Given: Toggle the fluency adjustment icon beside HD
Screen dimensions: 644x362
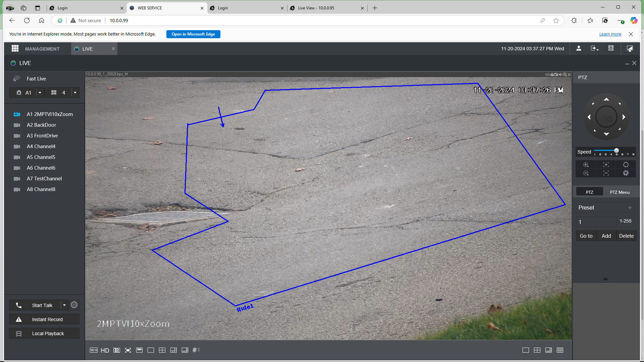Looking at the screenshot, I should pos(116,350).
